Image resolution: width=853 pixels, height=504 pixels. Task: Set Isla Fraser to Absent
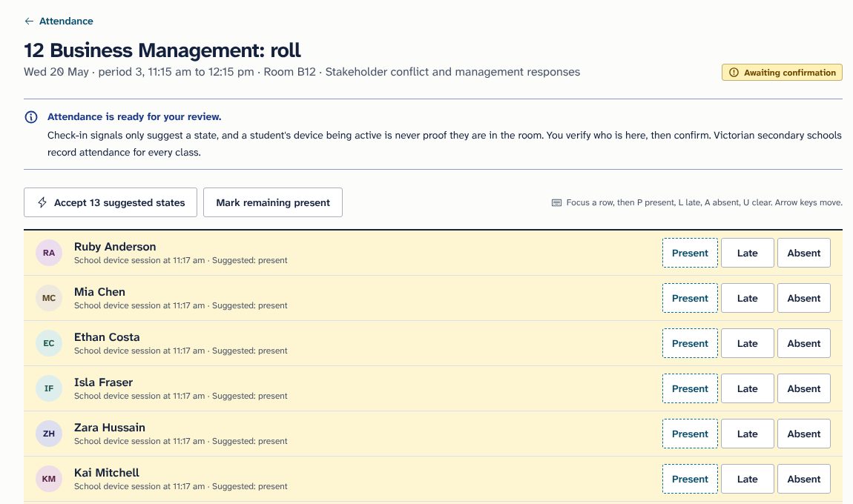tap(803, 388)
